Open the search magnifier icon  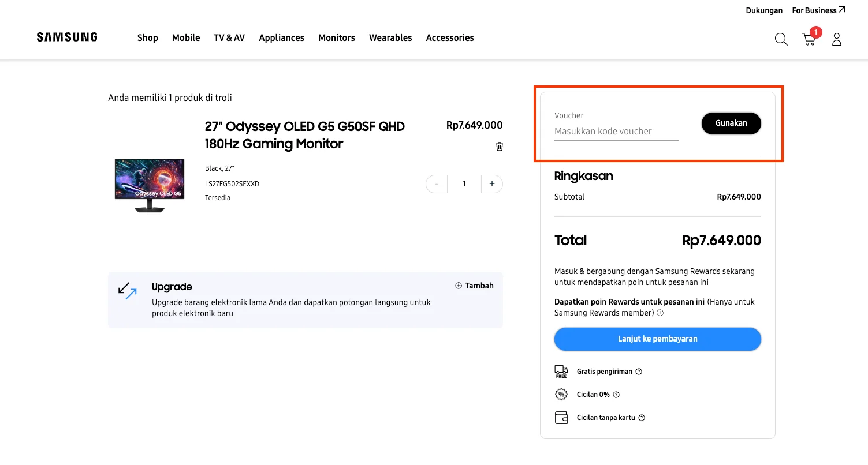781,39
